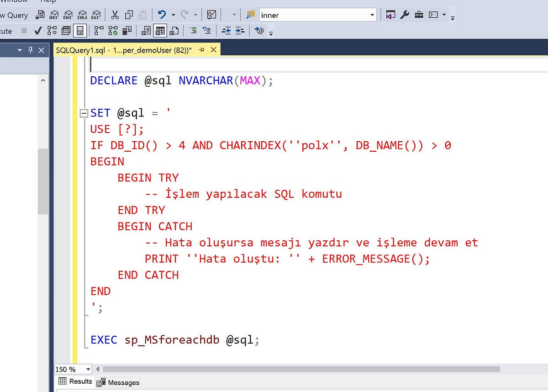This screenshot has height=392, width=548.
Task: Open a new DAX query
Action: click(96, 15)
